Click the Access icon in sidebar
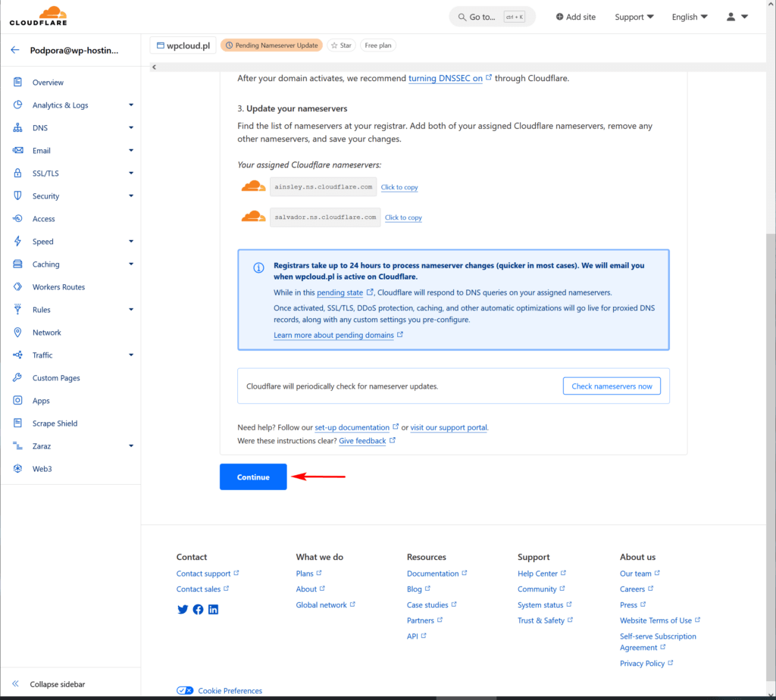The image size is (776, 700). 17,219
